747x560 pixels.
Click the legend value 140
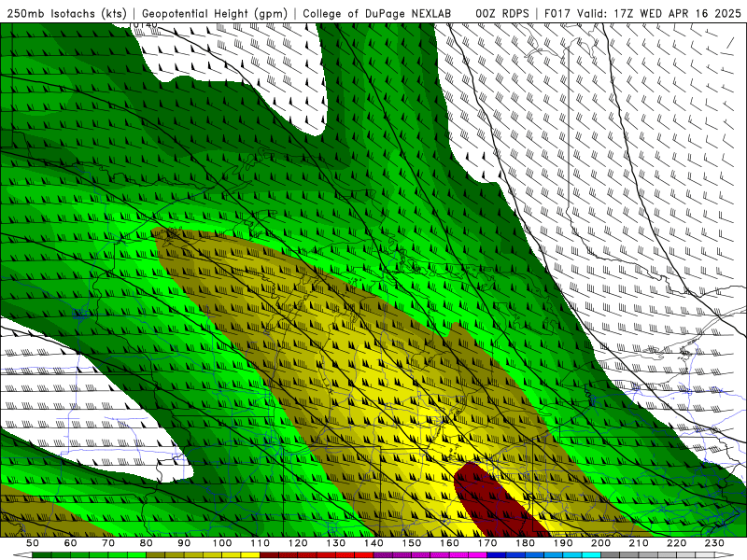[373, 543]
